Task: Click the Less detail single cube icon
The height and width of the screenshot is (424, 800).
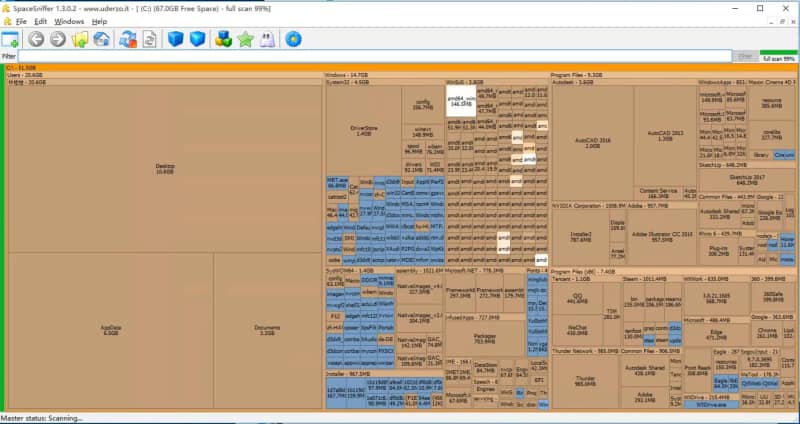Action: click(x=177, y=39)
